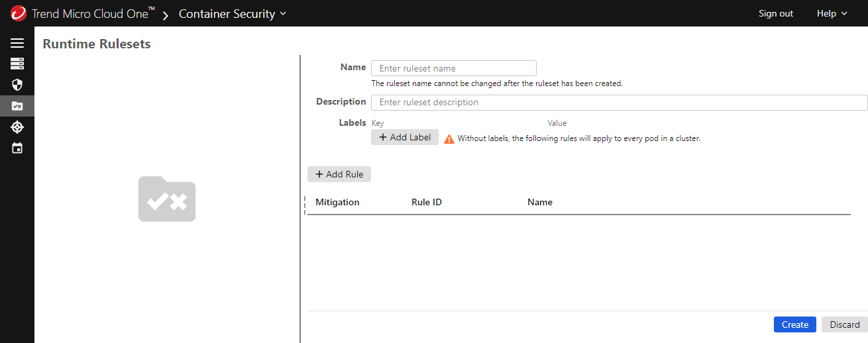Open the Help dropdown menu

832,13
